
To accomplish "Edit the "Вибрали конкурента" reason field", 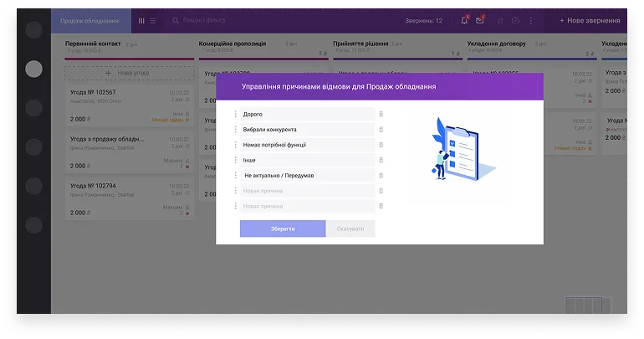I will tap(307, 130).
